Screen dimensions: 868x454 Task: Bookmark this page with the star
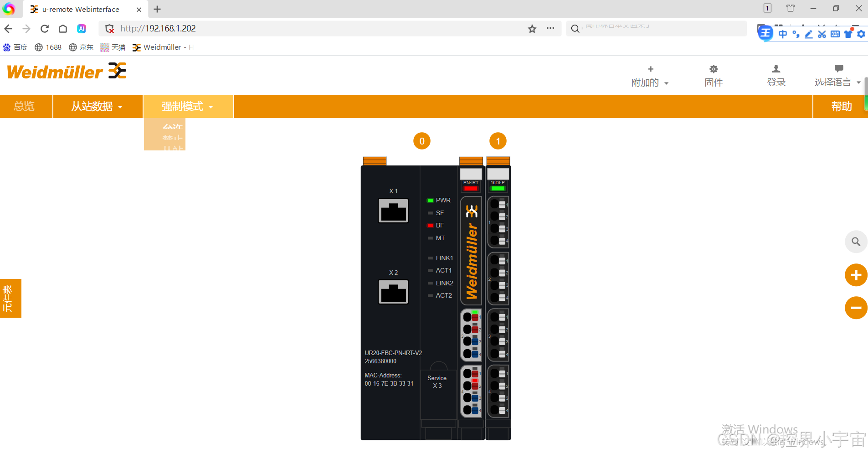coord(532,29)
